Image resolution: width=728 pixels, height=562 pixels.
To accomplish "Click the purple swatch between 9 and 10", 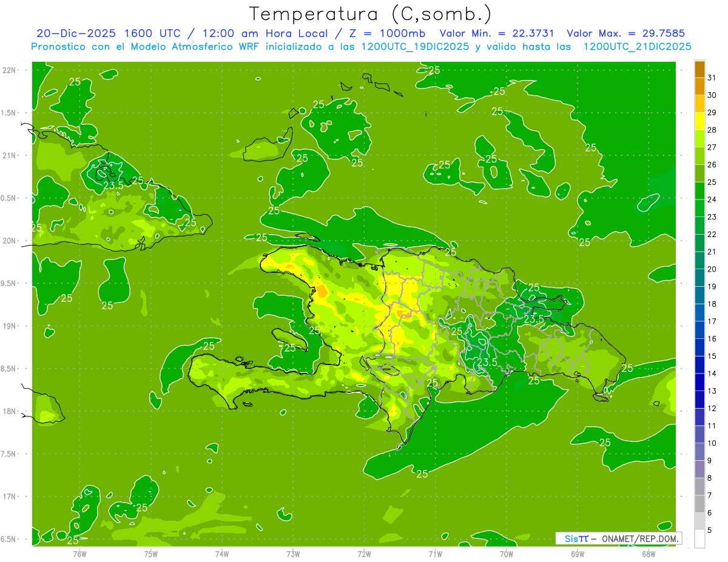I will [699, 452].
